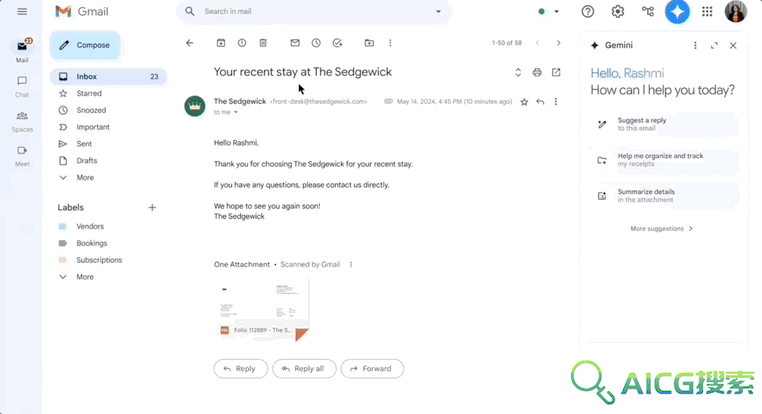Open the active status dropdown

[x=549, y=11]
